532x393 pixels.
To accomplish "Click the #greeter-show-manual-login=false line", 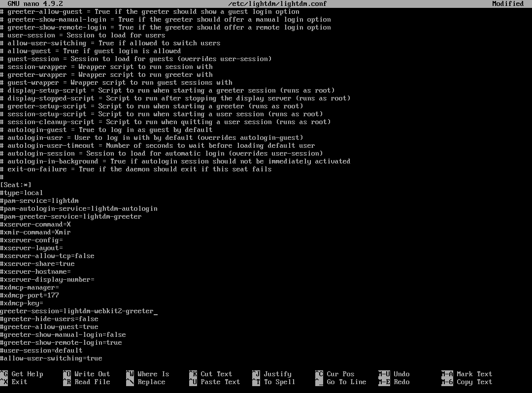I will pos(63,335).
